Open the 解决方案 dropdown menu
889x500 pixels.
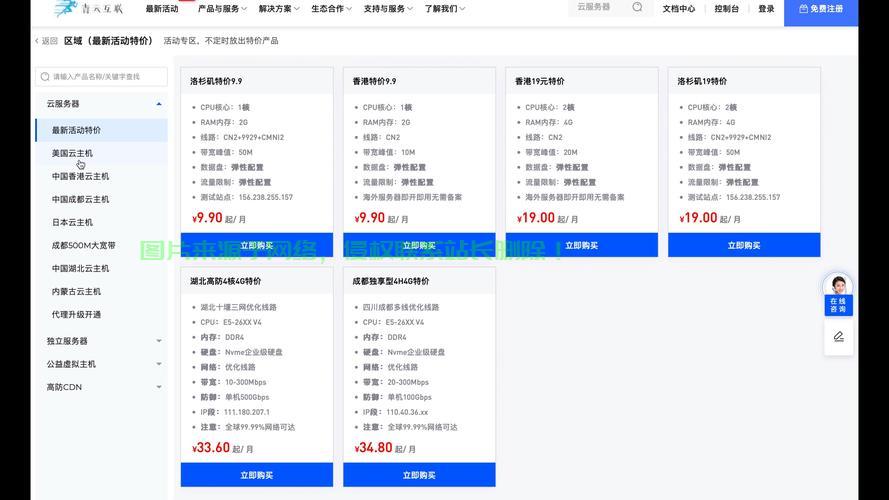point(279,9)
